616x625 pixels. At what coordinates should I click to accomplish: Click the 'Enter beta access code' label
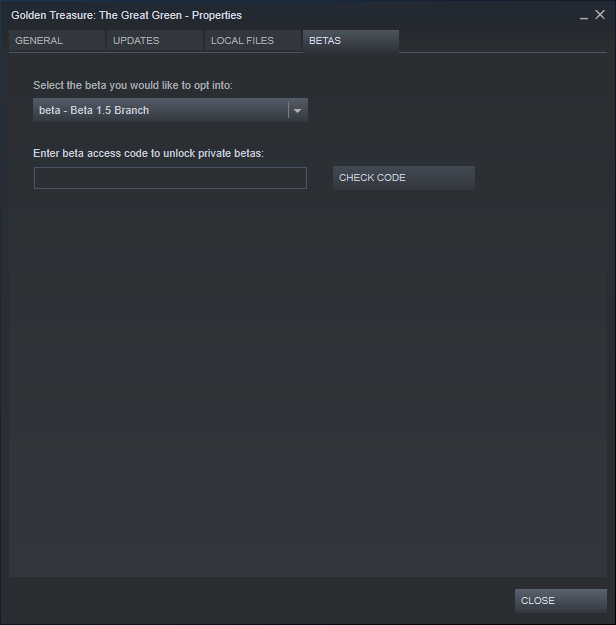pyautogui.click(x=148, y=153)
